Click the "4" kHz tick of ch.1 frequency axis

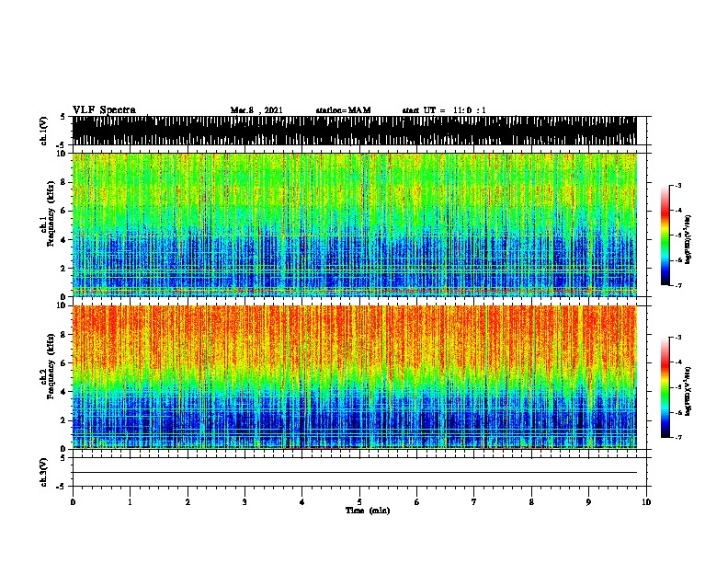64,240
